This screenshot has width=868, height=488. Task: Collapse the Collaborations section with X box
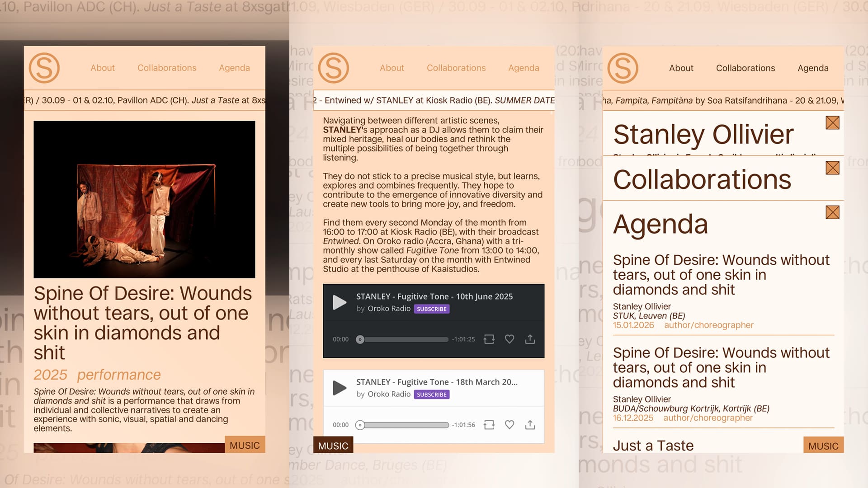(832, 168)
